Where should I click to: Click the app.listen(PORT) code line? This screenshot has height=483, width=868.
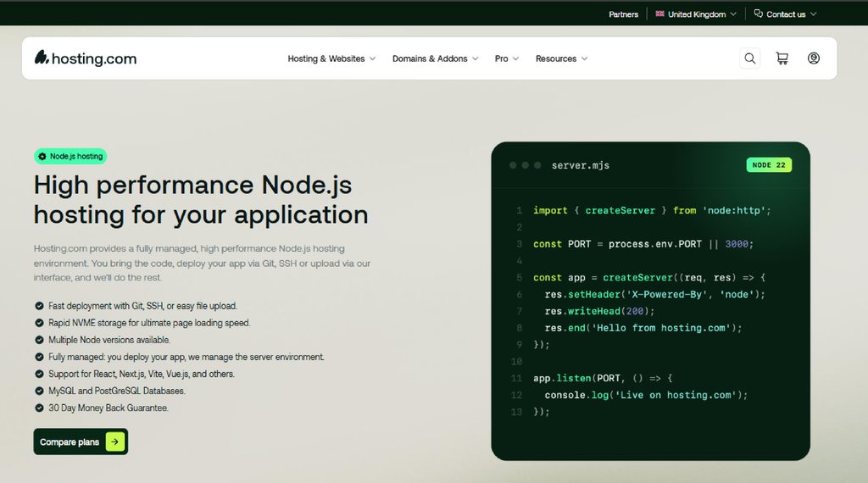point(603,379)
